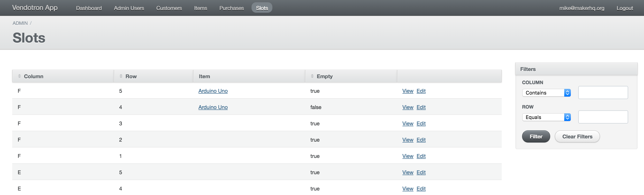Edit slot F 1
644x195 pixels.
point(421,156)
